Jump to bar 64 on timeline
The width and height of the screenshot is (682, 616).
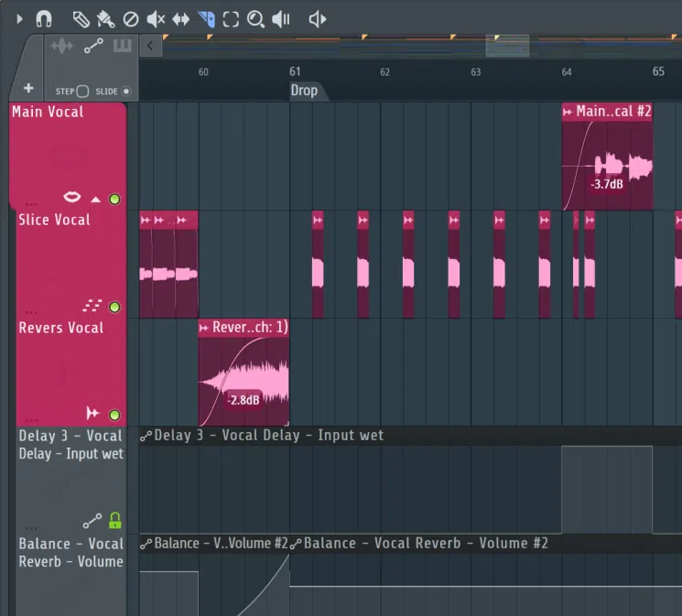coord(567,72)
